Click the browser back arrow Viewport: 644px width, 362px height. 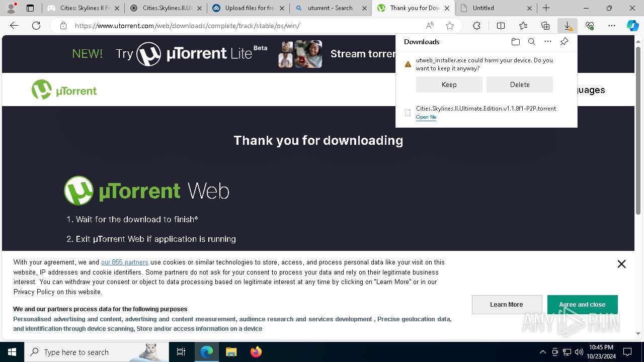(14, 26)
